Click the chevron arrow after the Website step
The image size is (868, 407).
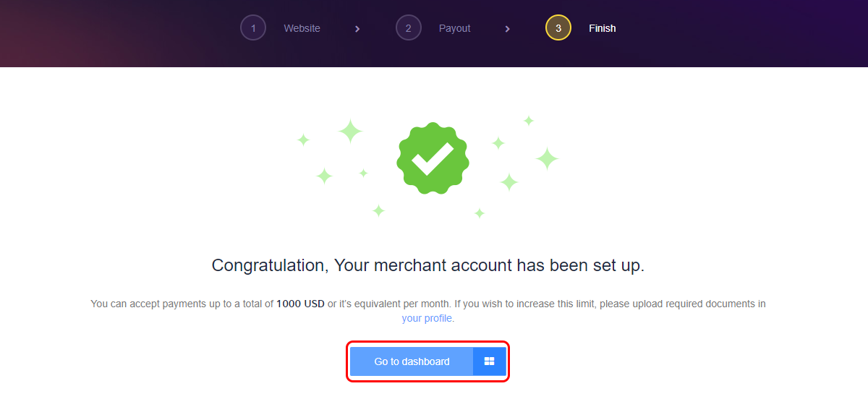[357, 29]
